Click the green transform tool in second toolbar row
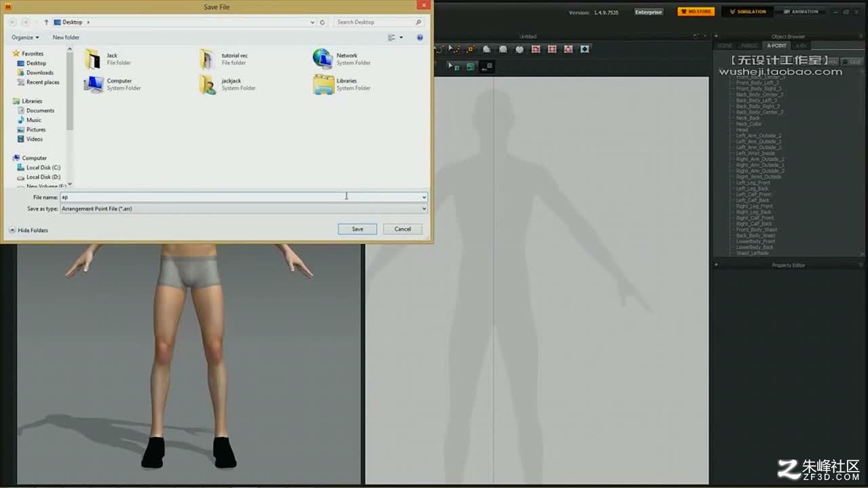This screenshot has width=868, height=488. pos(454,66)
